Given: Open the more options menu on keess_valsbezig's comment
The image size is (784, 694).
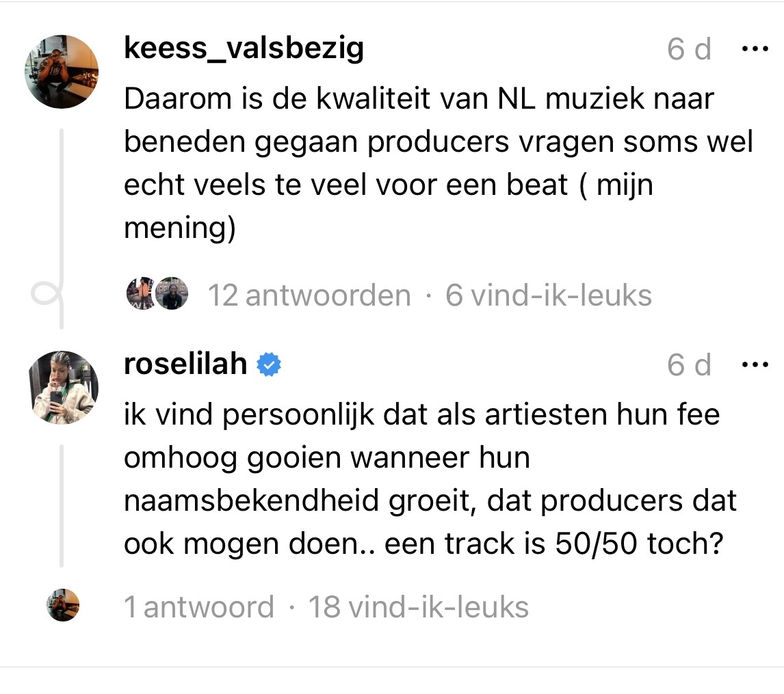Looking at the screenshot, I should pos(755,49).
